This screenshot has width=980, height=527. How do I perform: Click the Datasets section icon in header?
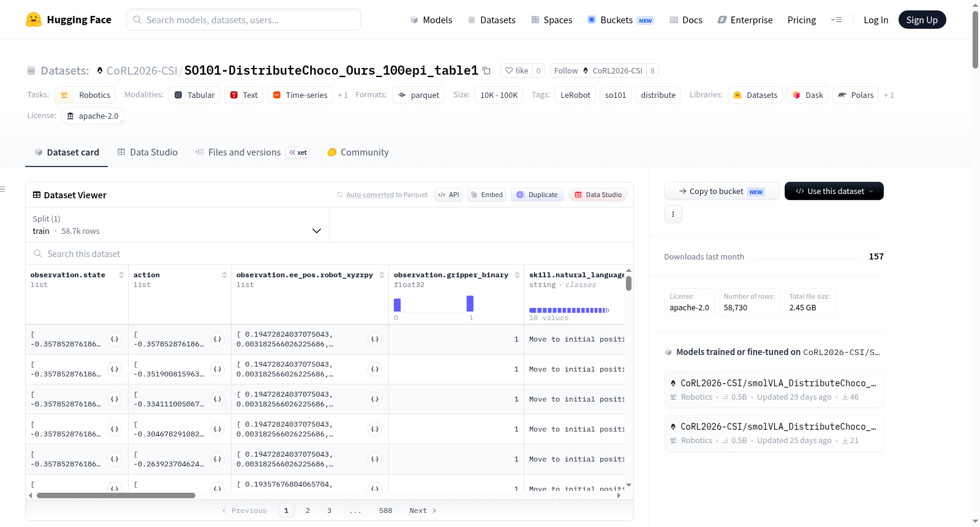[x=31, y=70]
